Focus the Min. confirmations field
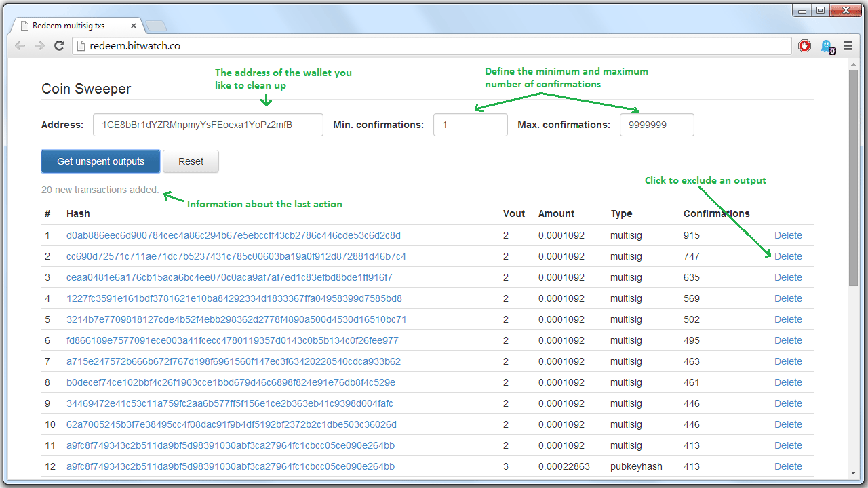The width and height of the screenshot is (868, 488). tap(470, 125)
